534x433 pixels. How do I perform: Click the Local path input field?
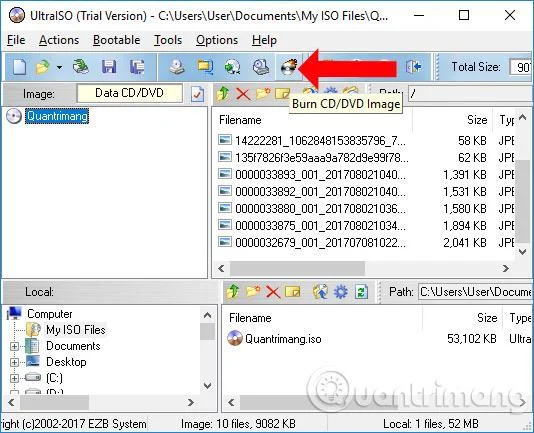(x=475, y=292)
